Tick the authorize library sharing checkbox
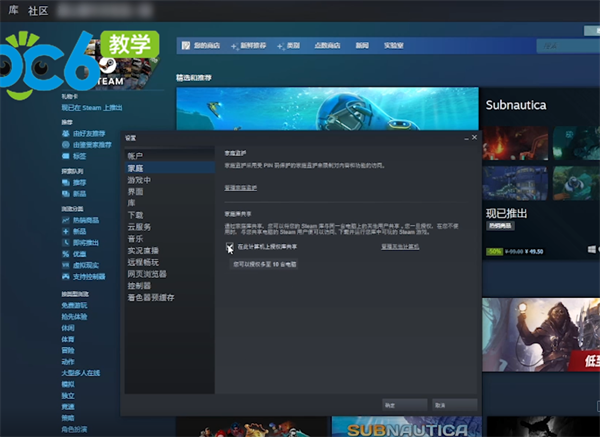The height and width of the screenshot is (437, 600). tap(230, 246)
